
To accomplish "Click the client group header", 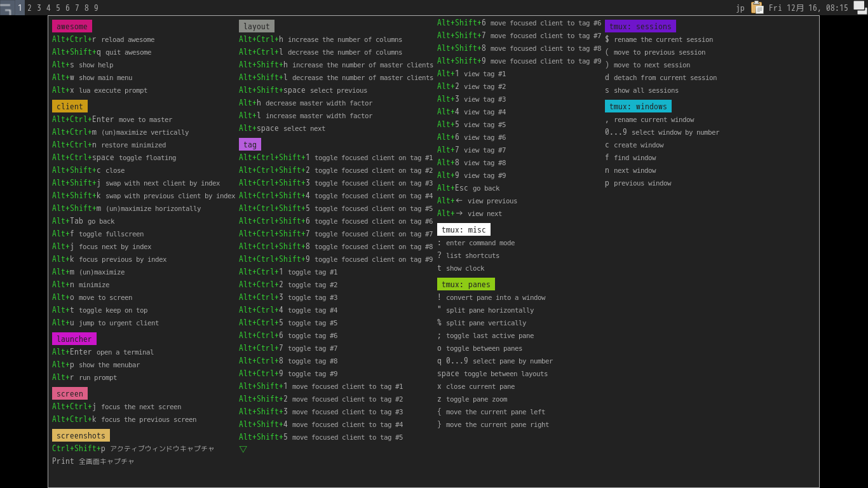I will (70, 106).
